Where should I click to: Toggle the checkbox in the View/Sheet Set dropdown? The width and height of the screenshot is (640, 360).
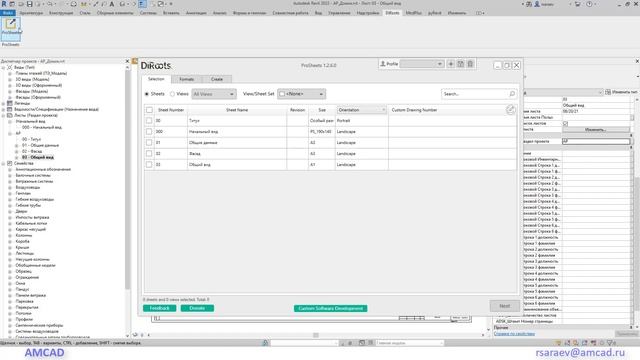tap(282, 94)
